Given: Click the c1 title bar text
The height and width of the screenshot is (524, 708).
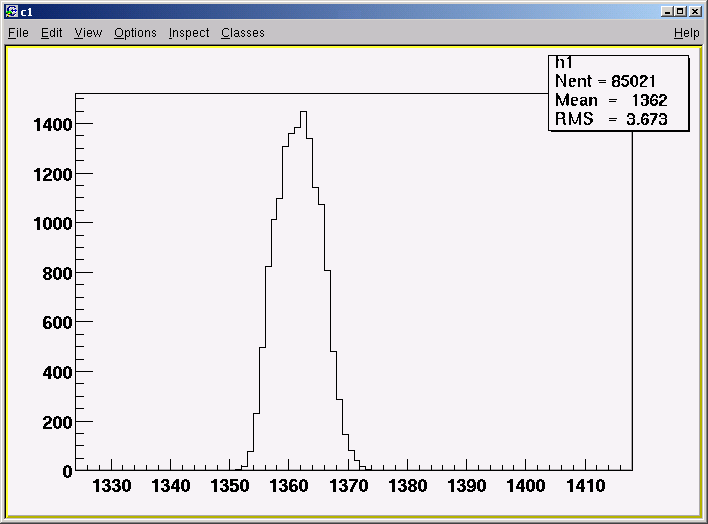Looking at the screenshot, I should (x=27, y=12).
